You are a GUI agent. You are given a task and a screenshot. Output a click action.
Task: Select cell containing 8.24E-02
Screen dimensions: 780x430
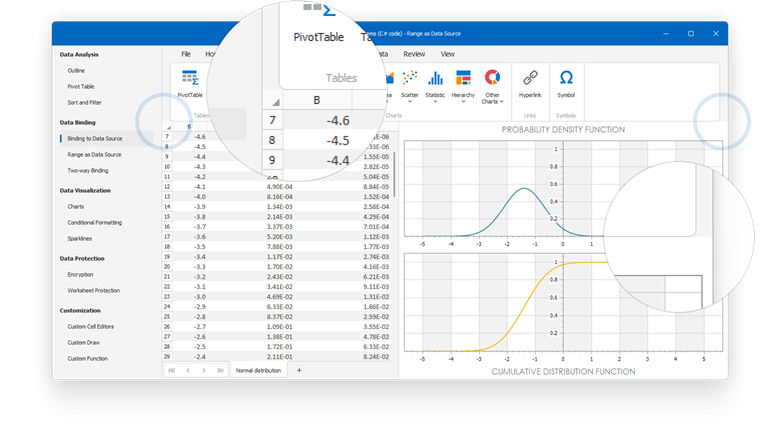point(376,356)
